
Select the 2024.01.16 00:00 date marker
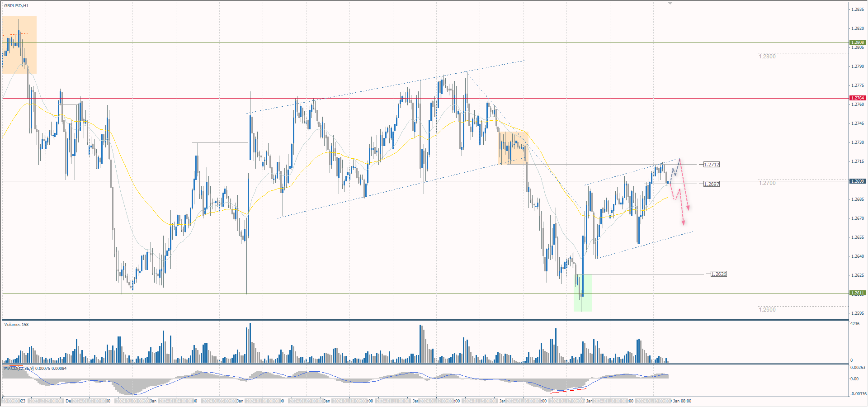tap(523, 401)
